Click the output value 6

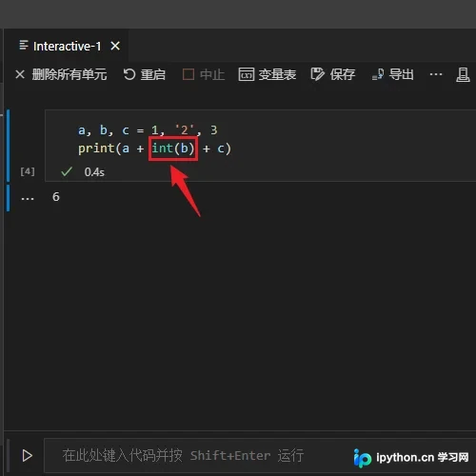pos(56,197)
